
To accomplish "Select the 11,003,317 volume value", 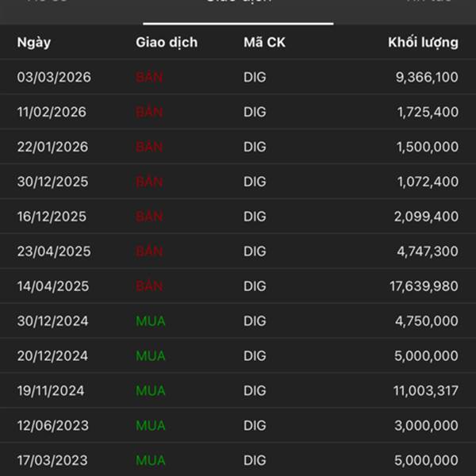I will coord(424,391).
